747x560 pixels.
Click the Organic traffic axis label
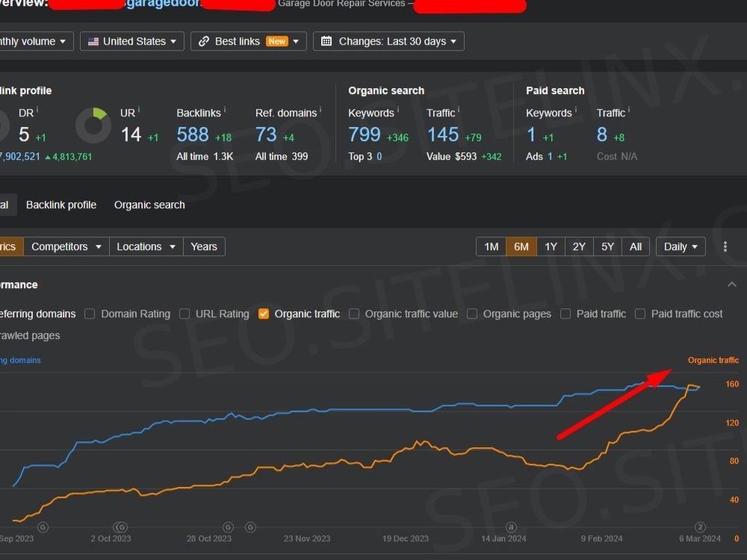pyautogui.click(x=713, y=361)
